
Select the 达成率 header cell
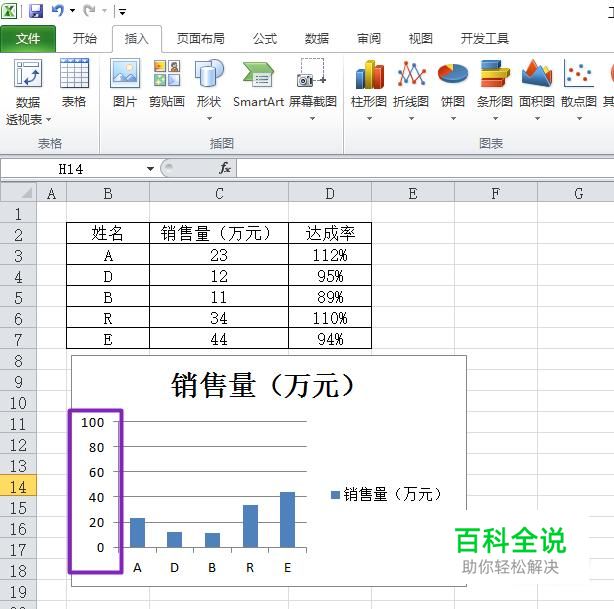[330, 233]
